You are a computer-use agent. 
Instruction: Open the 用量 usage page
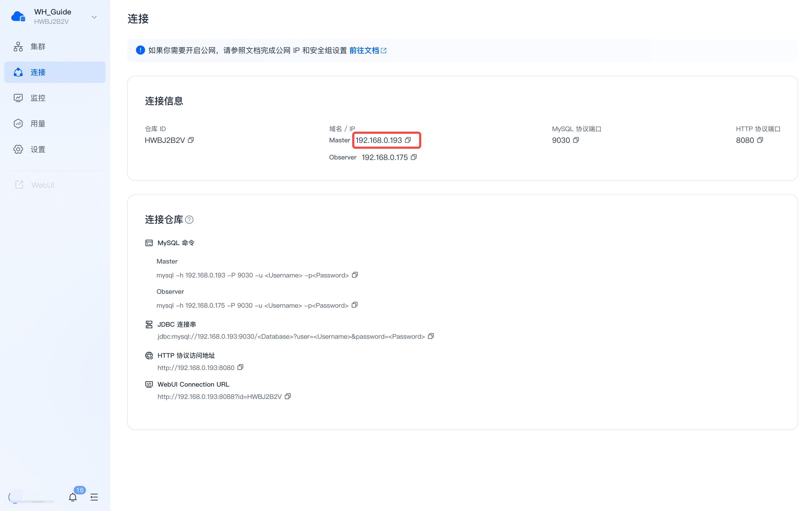[55, 124]
